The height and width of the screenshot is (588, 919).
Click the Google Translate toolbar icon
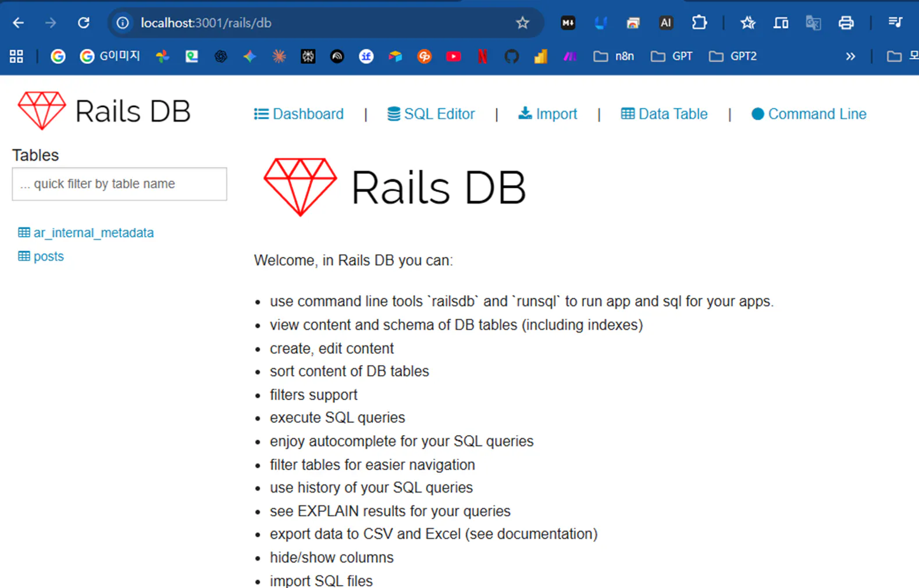pos(813,23)
